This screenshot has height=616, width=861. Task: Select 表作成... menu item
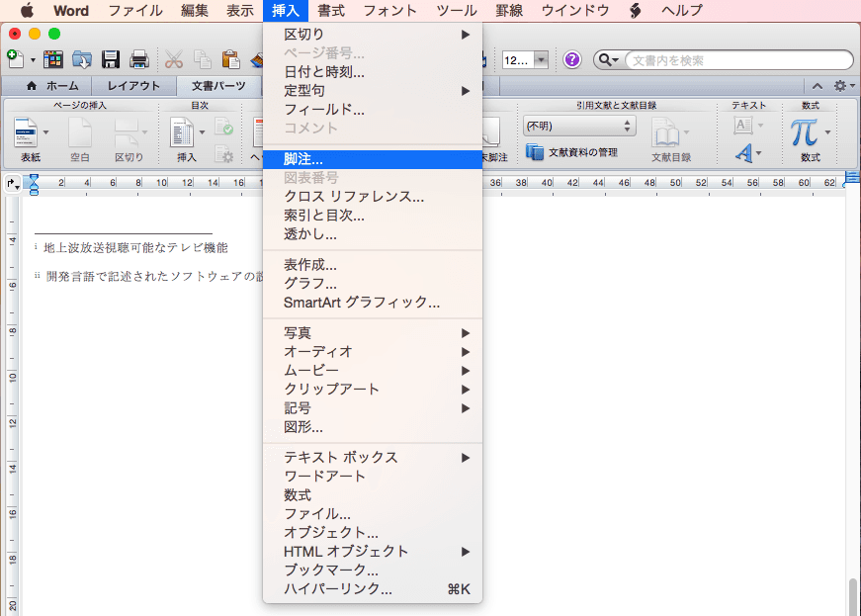[x=373, y=265]
